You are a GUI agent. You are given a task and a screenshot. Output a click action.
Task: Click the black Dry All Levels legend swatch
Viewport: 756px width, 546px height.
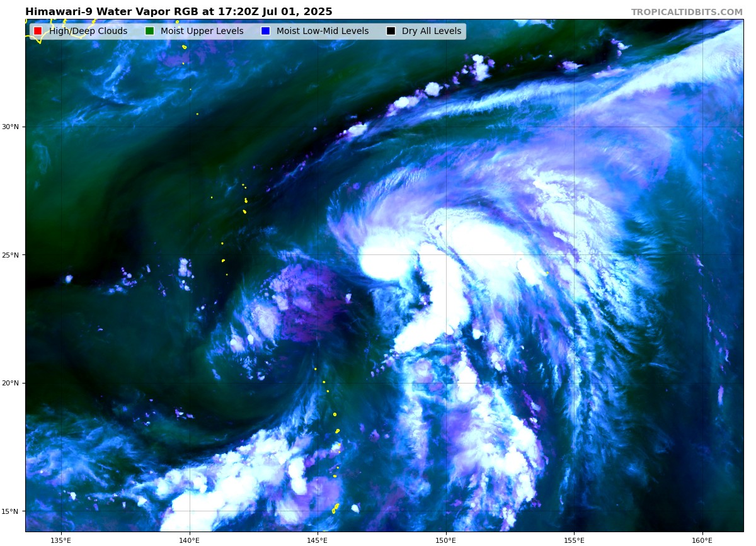point(391,31)
